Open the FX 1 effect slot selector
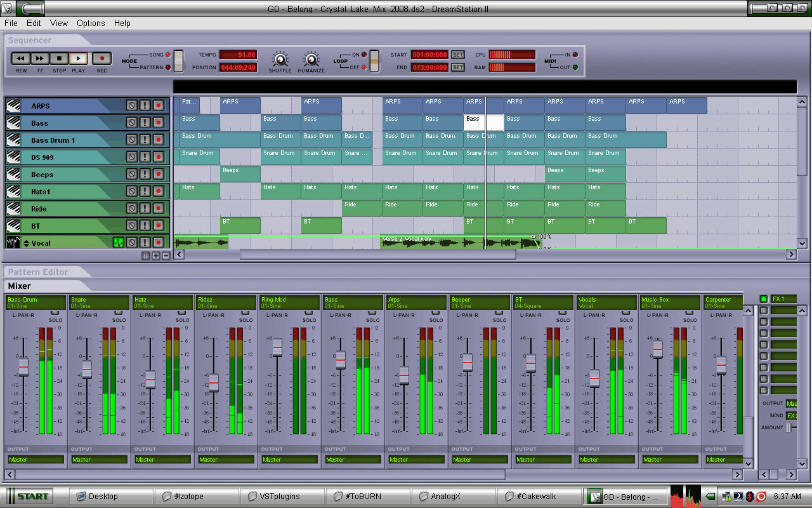Screen dimensions: 812x508 783,299
